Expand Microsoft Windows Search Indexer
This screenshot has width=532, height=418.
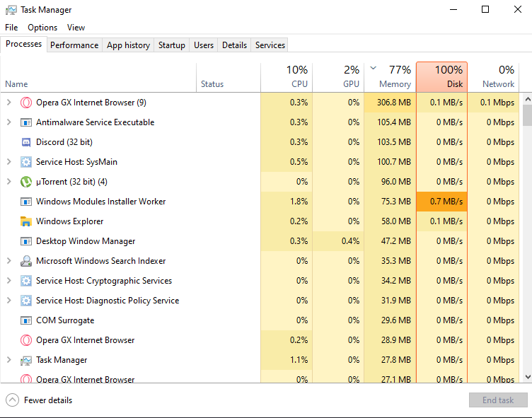coord(9,261)
